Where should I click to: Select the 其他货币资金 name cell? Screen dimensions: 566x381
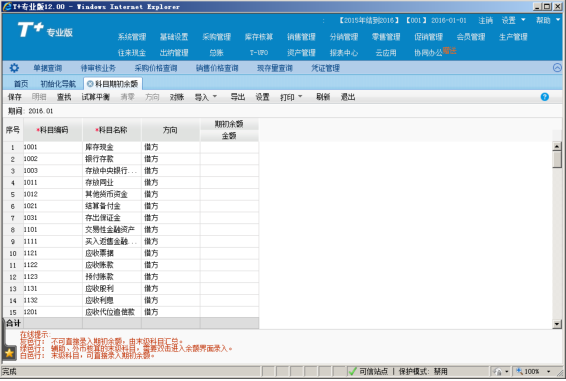point(112,194)
